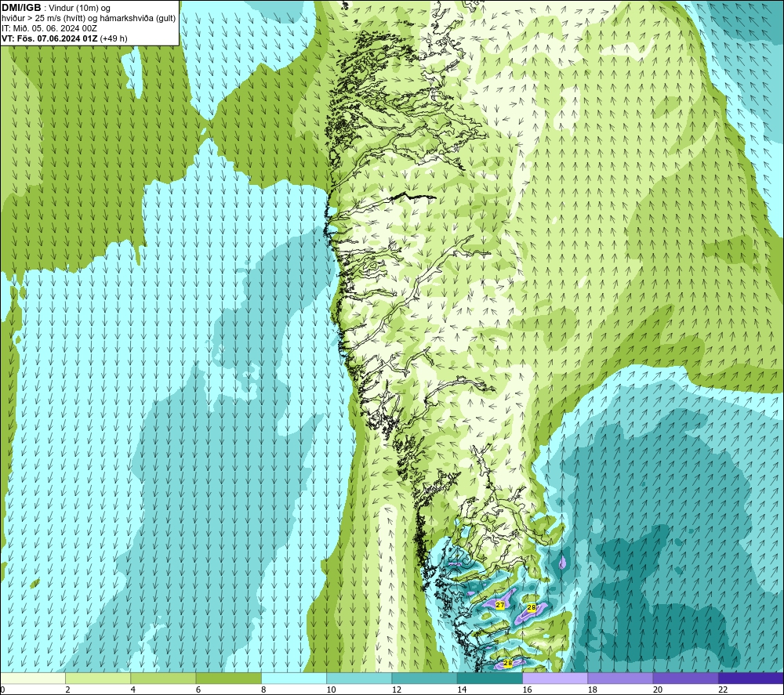Pick the 20–22 m/s violet swatch
The image size is (784, 695).
coord(685,679)
